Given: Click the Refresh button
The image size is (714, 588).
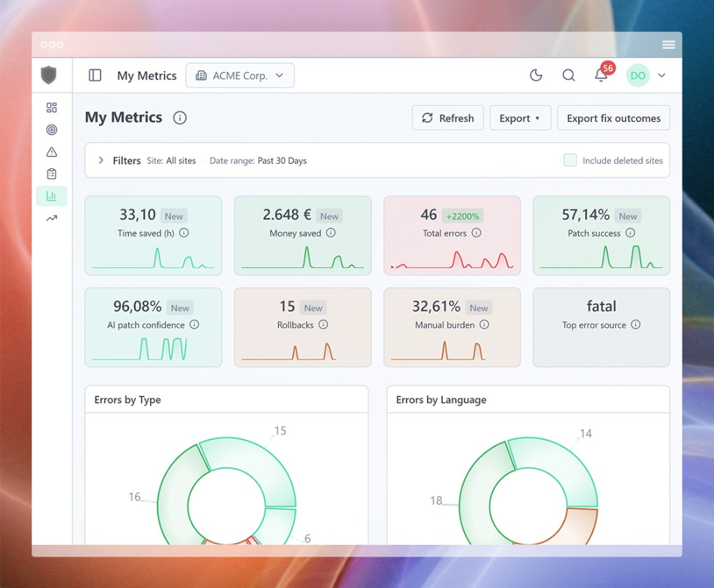Looking at the screenshot, I should 448,118.
